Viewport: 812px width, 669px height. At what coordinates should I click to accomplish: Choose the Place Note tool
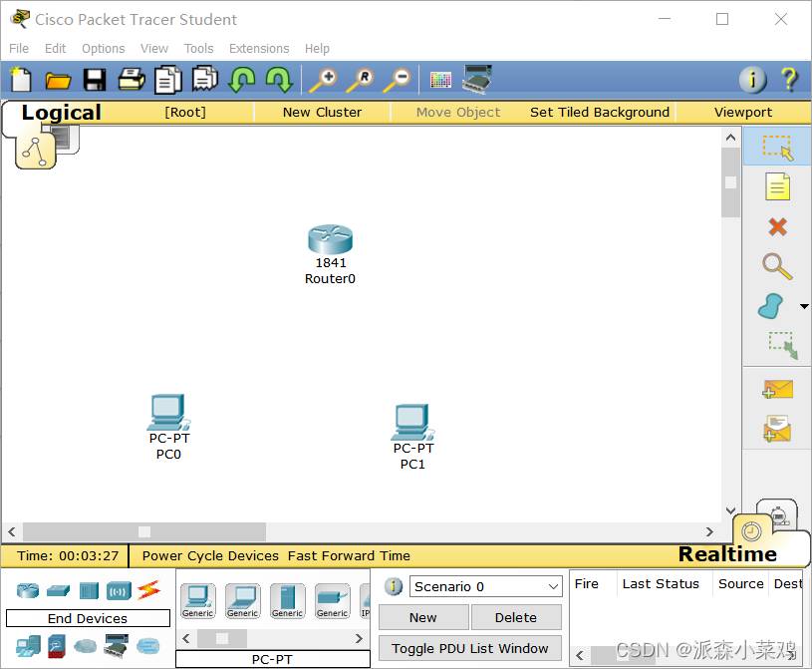[x=777, y=187]
